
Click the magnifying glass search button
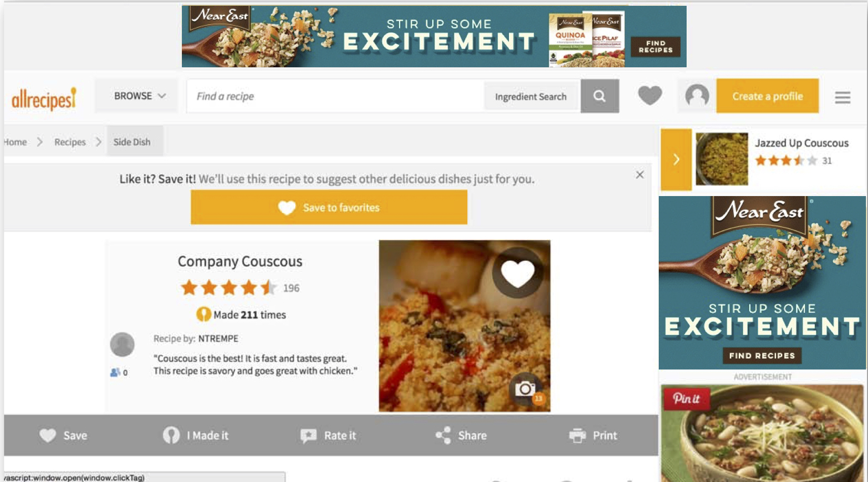tap(599, 96)
